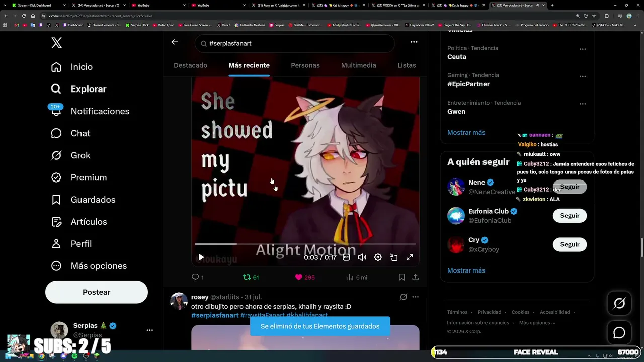Reload the page in the browser toolbar
The height and width of the screenshot is (362, 644).
click(x=24, y=16)
